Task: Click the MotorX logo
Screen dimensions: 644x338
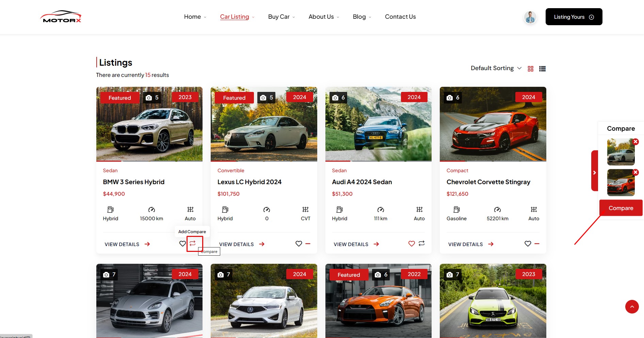Action: [x=61, y=17]
